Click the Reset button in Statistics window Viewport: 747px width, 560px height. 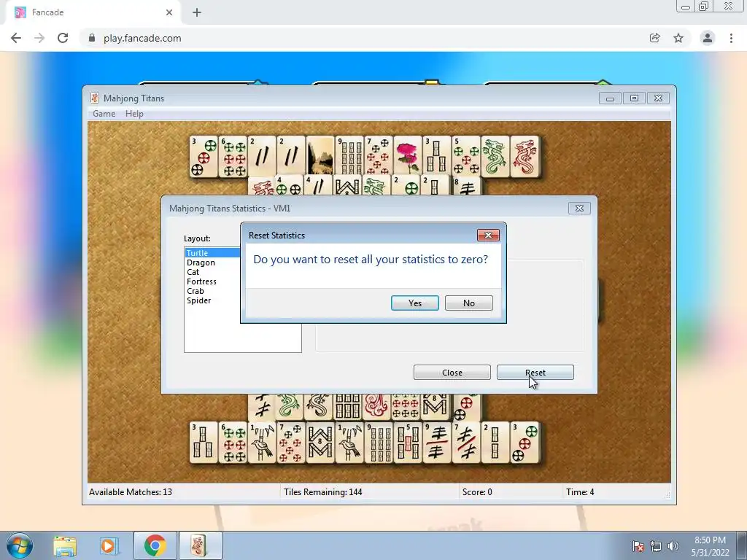click(x=535, y=373)
